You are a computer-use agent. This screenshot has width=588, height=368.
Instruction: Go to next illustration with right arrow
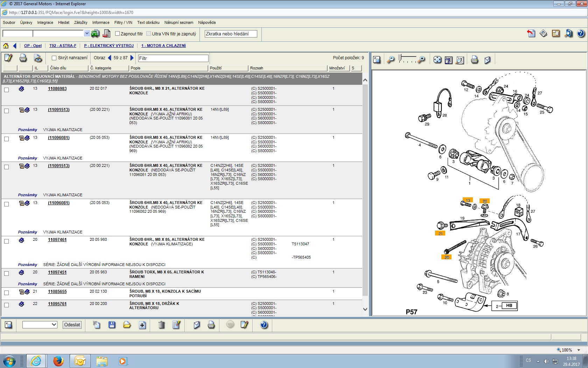pyautogui.click(x=132, y=58)
